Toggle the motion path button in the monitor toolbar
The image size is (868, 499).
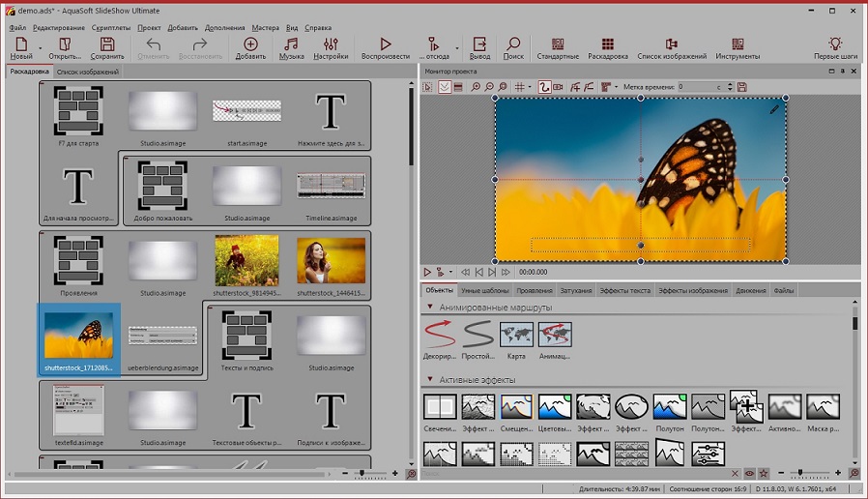tap(545, 87)
